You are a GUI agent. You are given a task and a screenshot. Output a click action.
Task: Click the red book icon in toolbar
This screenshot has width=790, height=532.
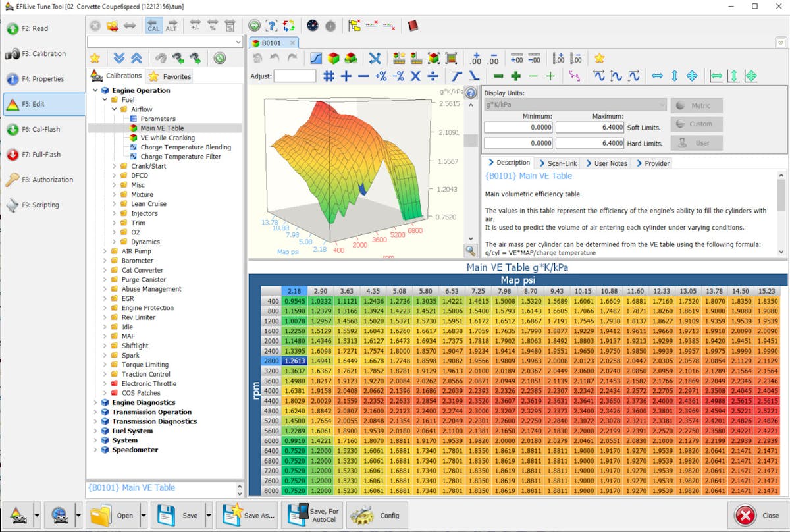[x=413, y=26]
